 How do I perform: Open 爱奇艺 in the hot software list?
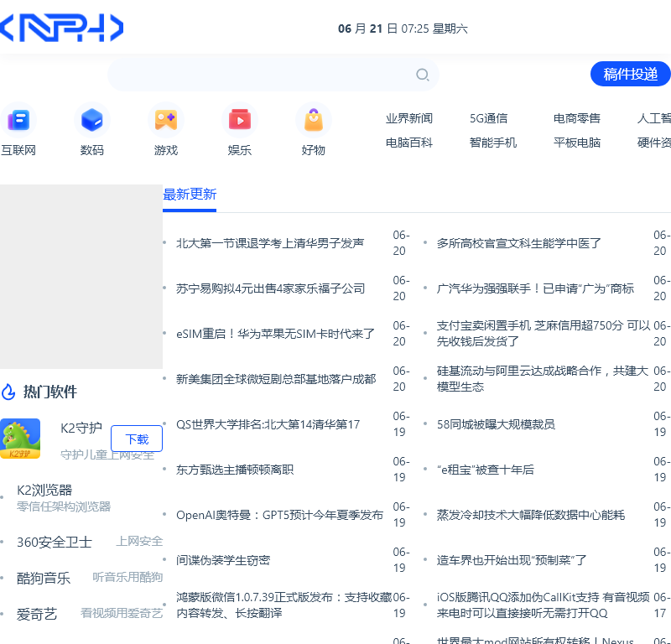[x=37, y=615]
